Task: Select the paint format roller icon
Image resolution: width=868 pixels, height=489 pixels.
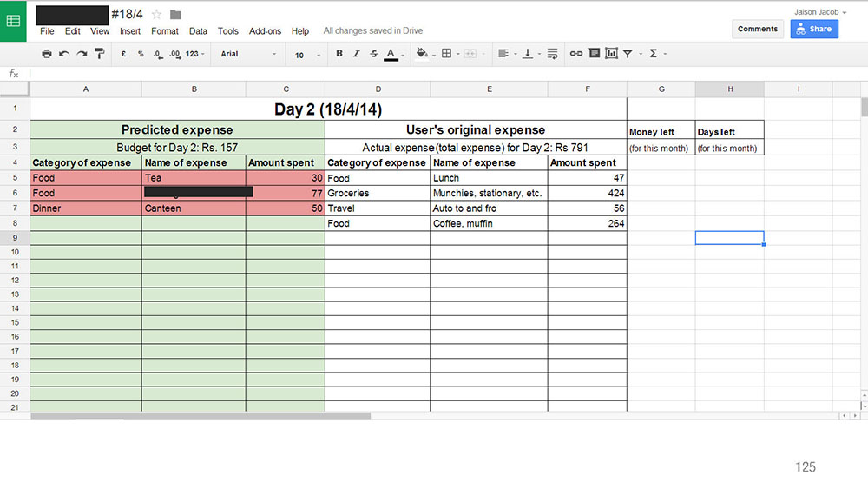Action: (100, 54)
